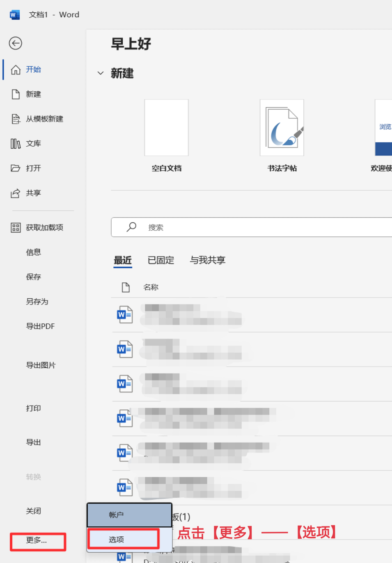The height and width of the screenshot is (563, 392).
Task: Collapse the 新建 section chevron
Action: point(101,73)
